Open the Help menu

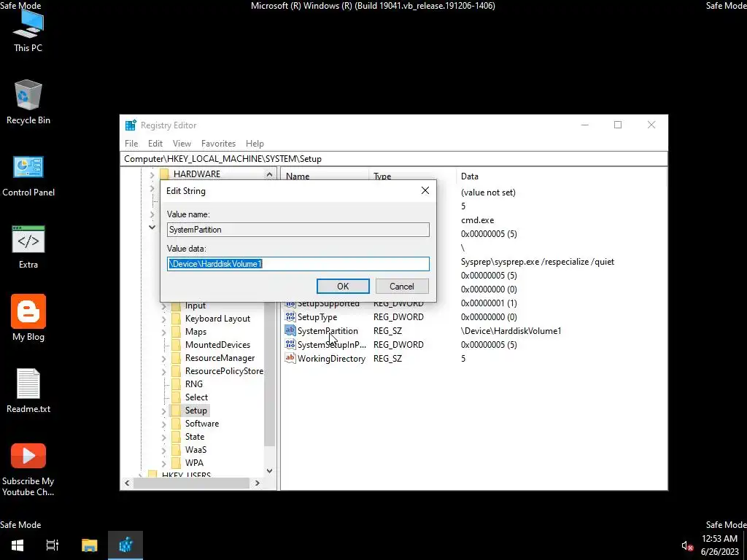click(255, 144)
